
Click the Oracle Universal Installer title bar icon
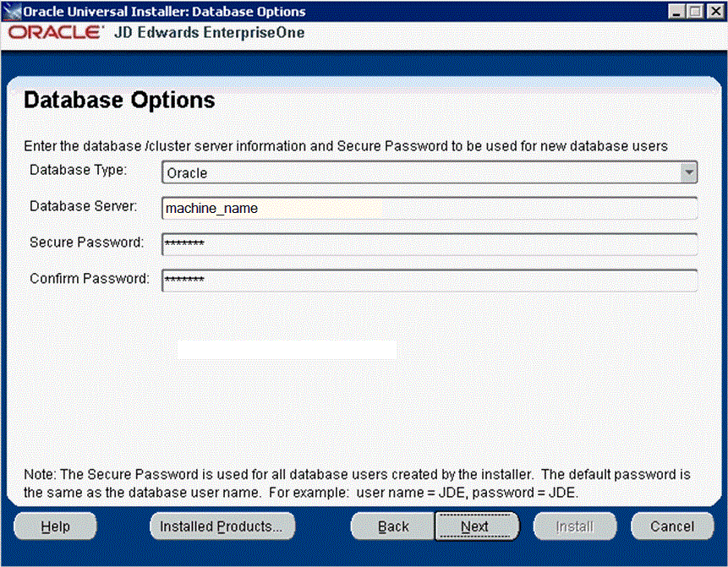tap(12, 12)
